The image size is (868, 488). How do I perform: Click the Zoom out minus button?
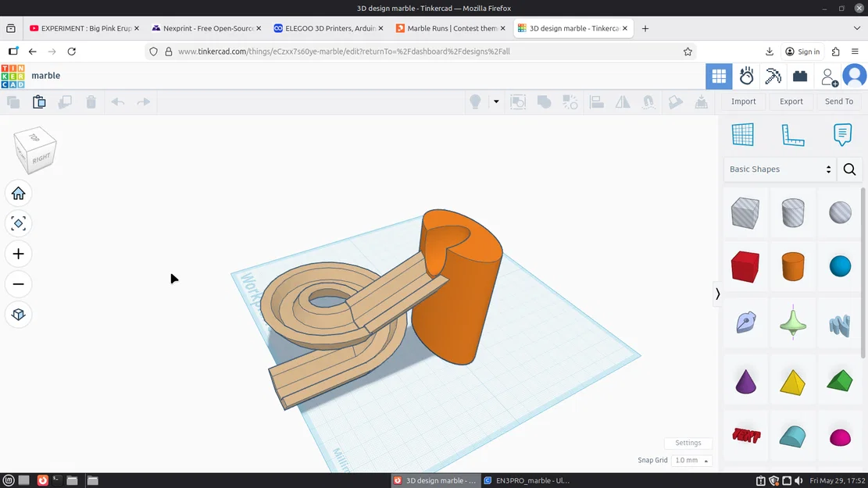coord(18,284)
